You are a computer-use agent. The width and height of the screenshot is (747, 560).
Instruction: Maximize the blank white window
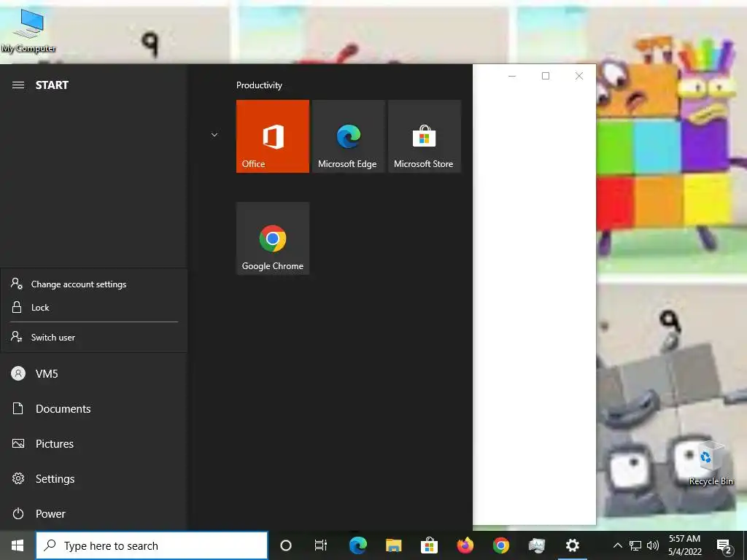[546, 76]
